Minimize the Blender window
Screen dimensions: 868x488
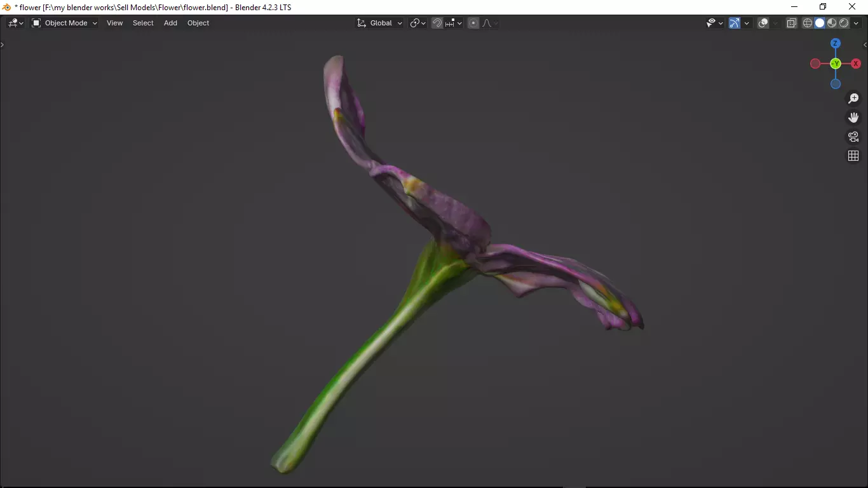pyautogui.click(x=794, y=7)
